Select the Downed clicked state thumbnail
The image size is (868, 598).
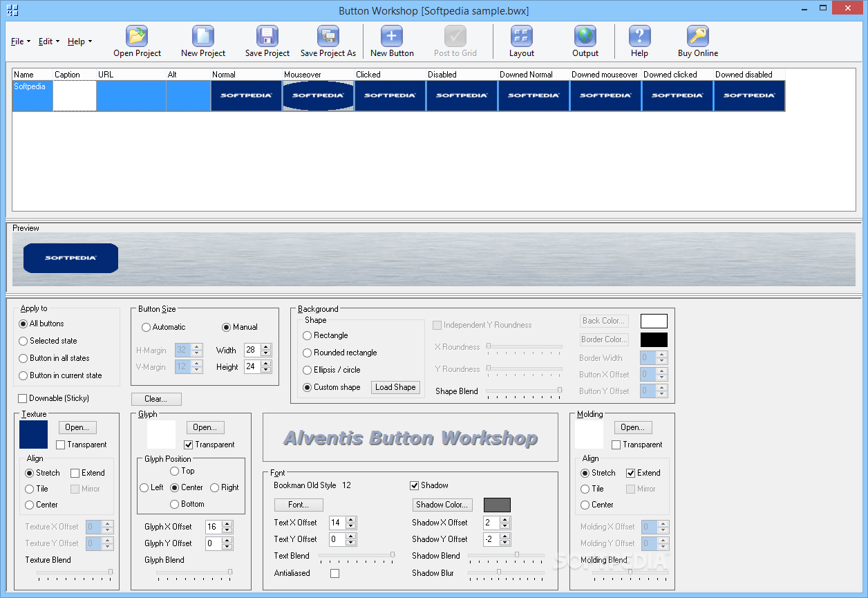678,95
